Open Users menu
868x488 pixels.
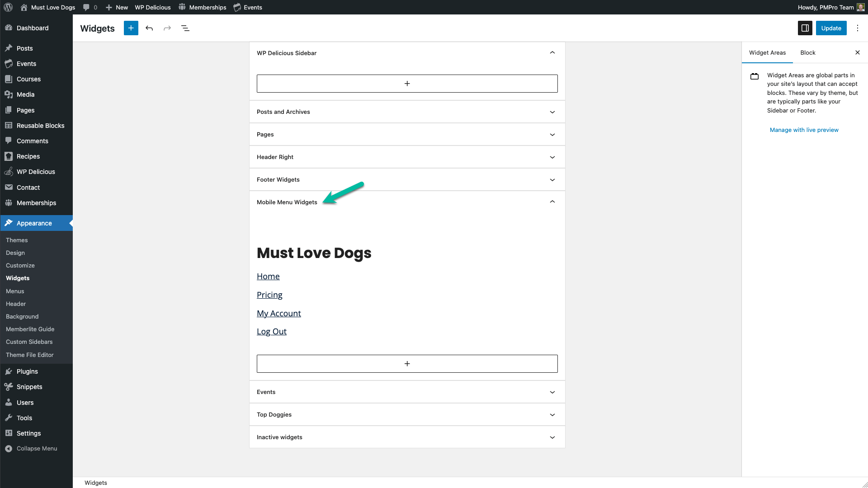pyautogui.click(x=36, y=403)
